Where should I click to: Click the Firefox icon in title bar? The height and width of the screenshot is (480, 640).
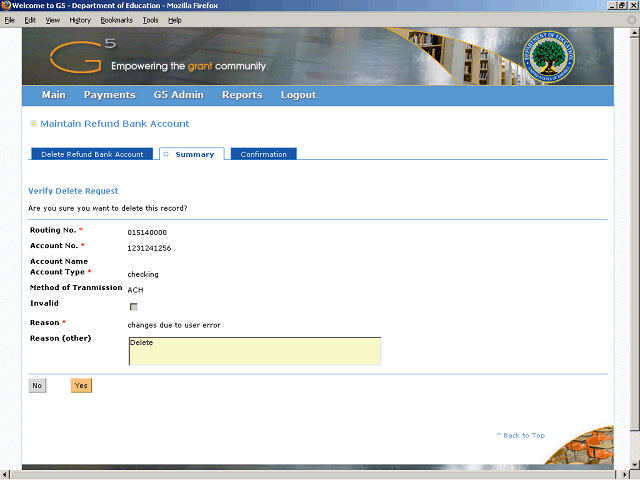tap(6, 5)
